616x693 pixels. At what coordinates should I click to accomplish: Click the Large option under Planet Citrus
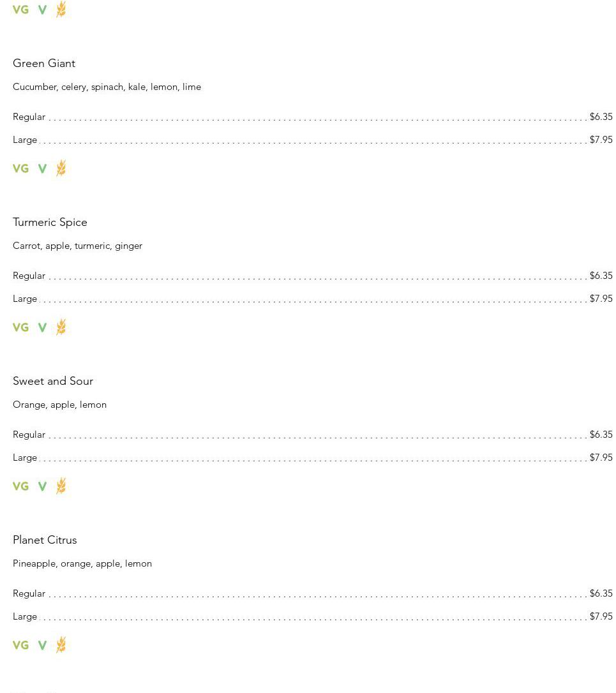tap(313, 616)
